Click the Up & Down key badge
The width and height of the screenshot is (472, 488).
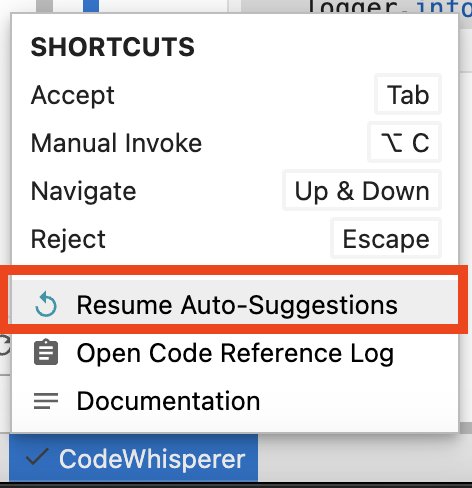pos(362,191)
